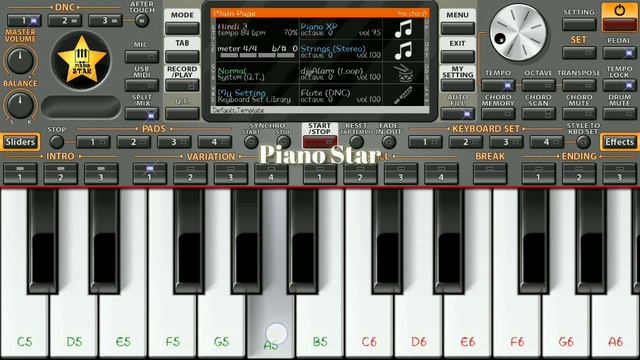Screen dimensions: 640x360
Task: Click Style to Kbd Set button
Action: coord(583,142)
